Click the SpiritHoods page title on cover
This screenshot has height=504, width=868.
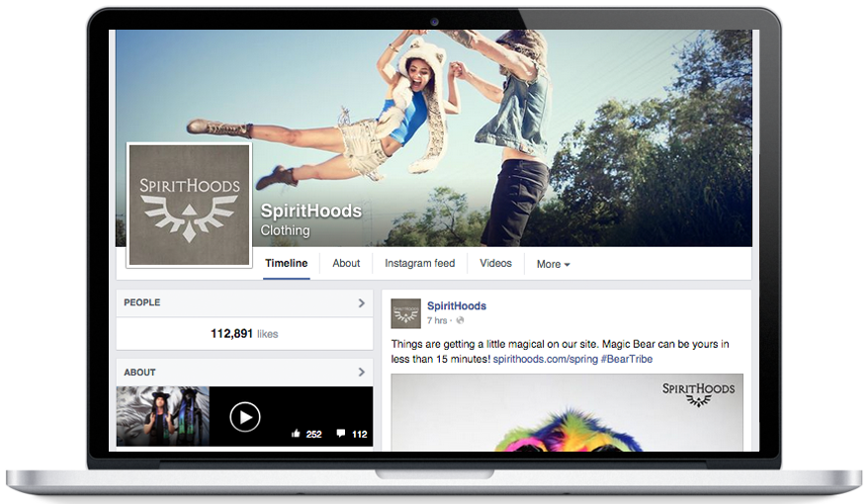[311, 210]
